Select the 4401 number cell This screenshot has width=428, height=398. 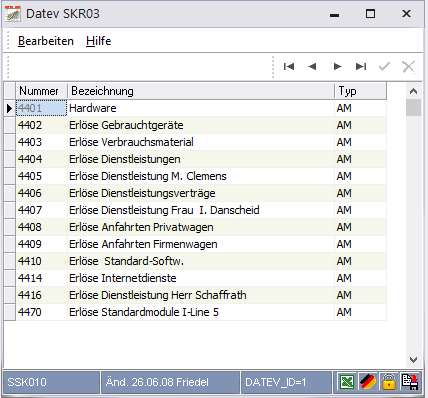coord(42,108)
